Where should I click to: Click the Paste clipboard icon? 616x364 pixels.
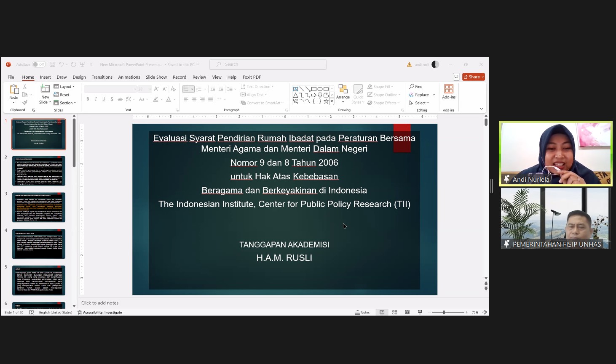pos(14,90)
